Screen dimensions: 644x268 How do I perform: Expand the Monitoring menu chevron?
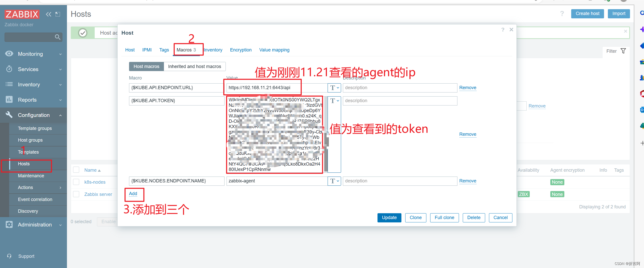coord(60,54)
